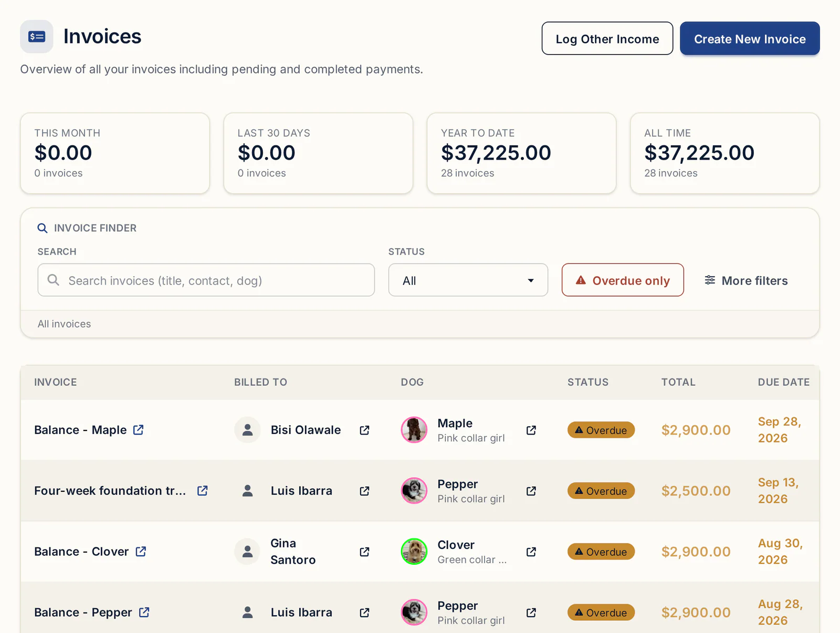Screen dimensions: 840x633
Task: Click Bisi Olawale's person avatar icon
Action: pos(248,430)
